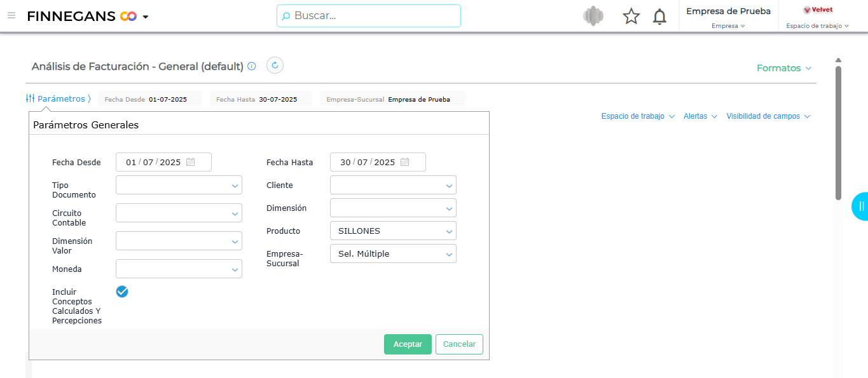Image resolution: width=868 pixels, height=378 pixels.
Task: Click the Fecha Desde 01-07-2025 summary chip
Action: tap(149, 99)
